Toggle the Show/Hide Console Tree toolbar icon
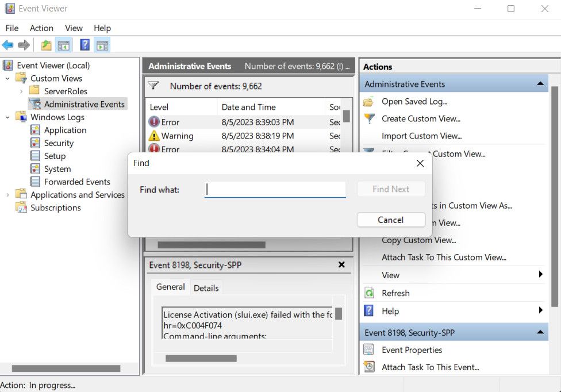The image size is (561, 392). pyautogui.click(x=63, y=45)
